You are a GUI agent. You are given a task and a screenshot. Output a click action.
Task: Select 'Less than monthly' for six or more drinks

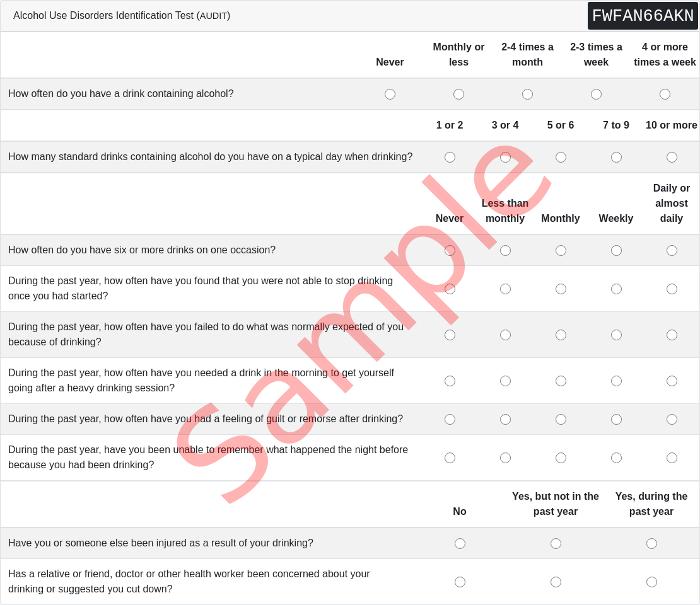coord(505,250)
